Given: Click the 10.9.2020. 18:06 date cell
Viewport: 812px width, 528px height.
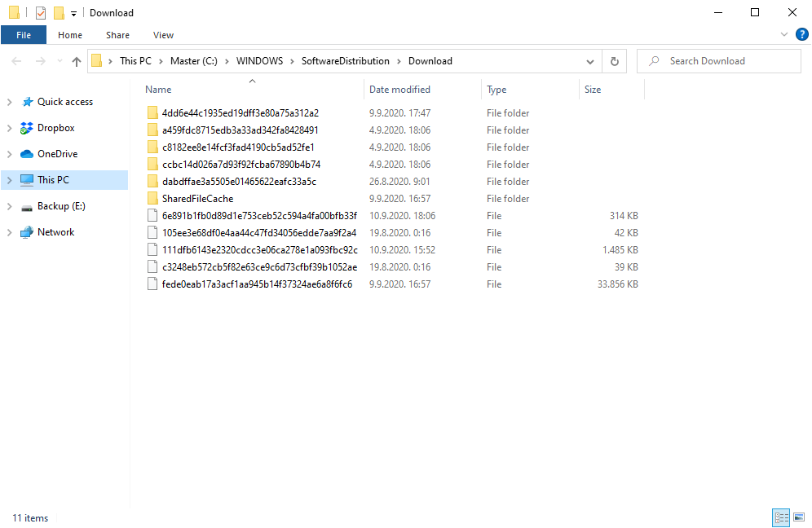Looking at the screenshot, I should [x=402, y=215].
